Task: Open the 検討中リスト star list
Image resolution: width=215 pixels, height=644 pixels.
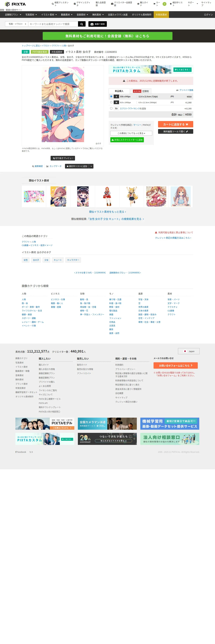Action: tap(176, 4)
